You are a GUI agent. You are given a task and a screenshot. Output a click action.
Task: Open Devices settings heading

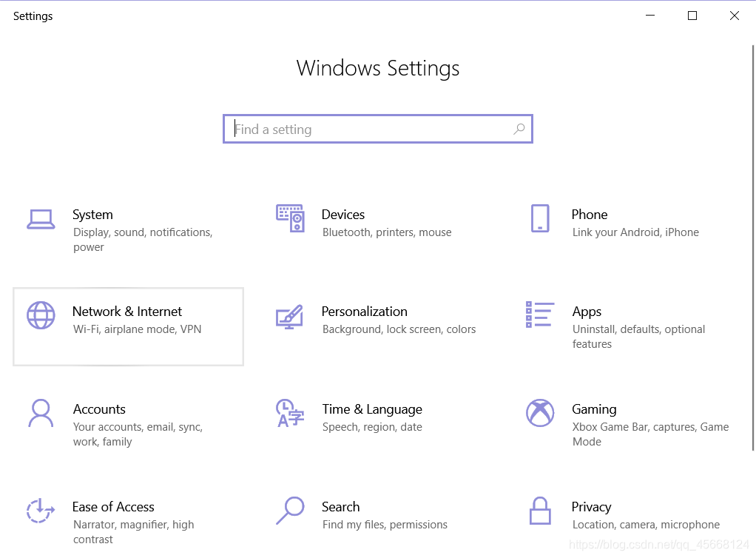pos(343,215)
